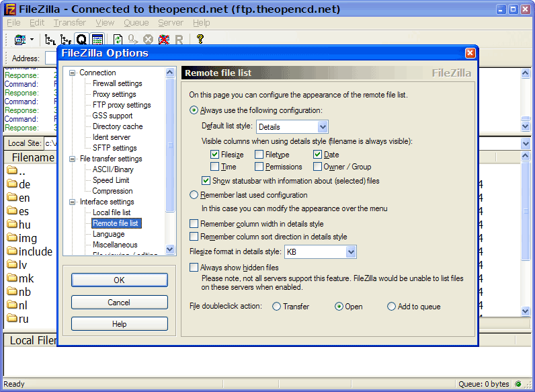Click the status bar connection indicator icon
The width and height of the screenshot is (535, 392).
(x=518, y=384)
